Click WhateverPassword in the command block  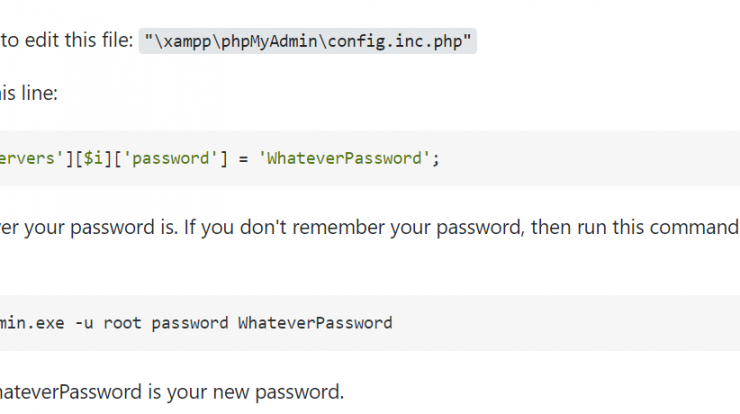click(x=315, y=323)
